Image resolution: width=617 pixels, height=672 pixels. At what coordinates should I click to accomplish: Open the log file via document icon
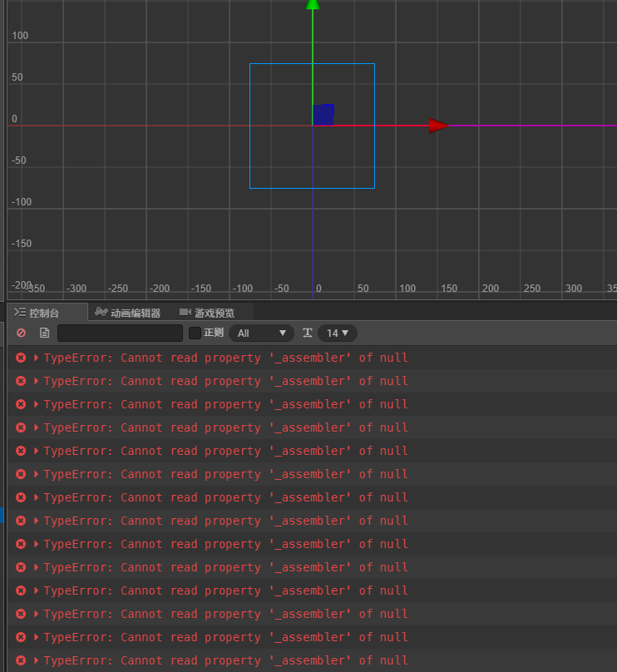tap(45, 333)
